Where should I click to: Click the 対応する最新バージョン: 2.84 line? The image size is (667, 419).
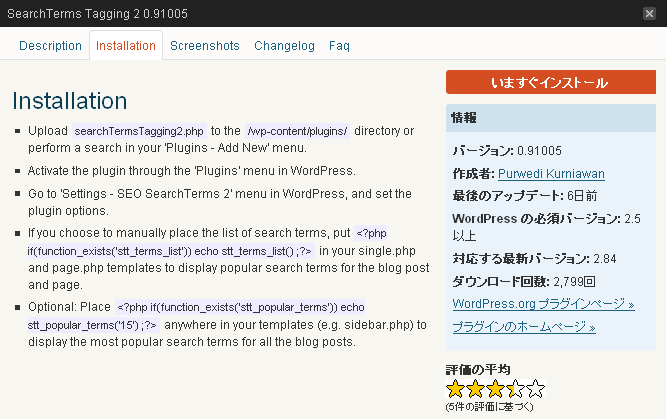tap(534, 259)
